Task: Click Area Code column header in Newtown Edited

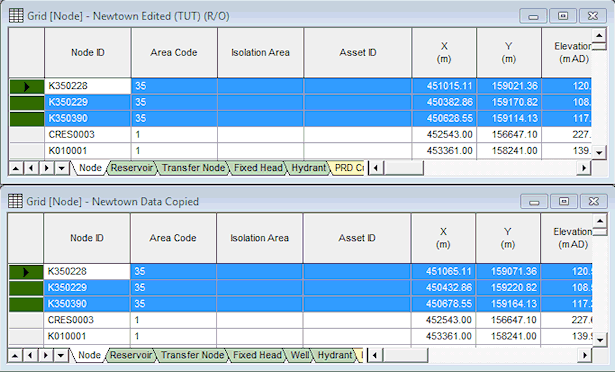Action: pos(174,53)
